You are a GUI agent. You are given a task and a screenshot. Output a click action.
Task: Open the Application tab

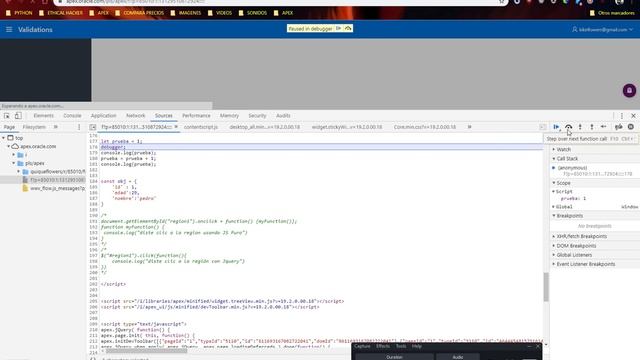104,116
